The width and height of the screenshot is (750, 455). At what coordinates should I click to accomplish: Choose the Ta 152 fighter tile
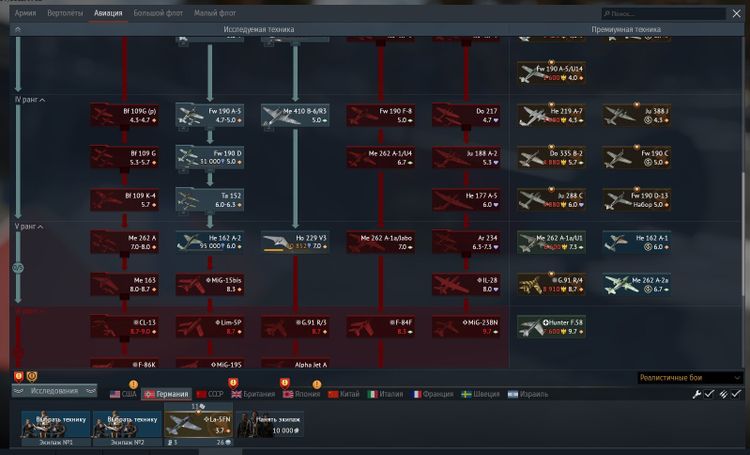click(x=210, y=199)
